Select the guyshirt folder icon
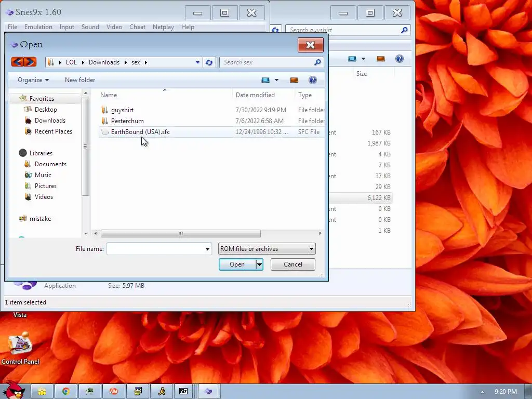Screen dimensions: 532x399 click(104, 110)
